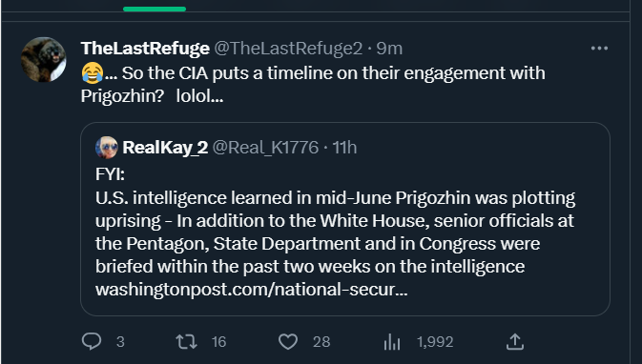Open the 9m timestamp of tweet
642x364 pixels.
click(x=389, y=49)
